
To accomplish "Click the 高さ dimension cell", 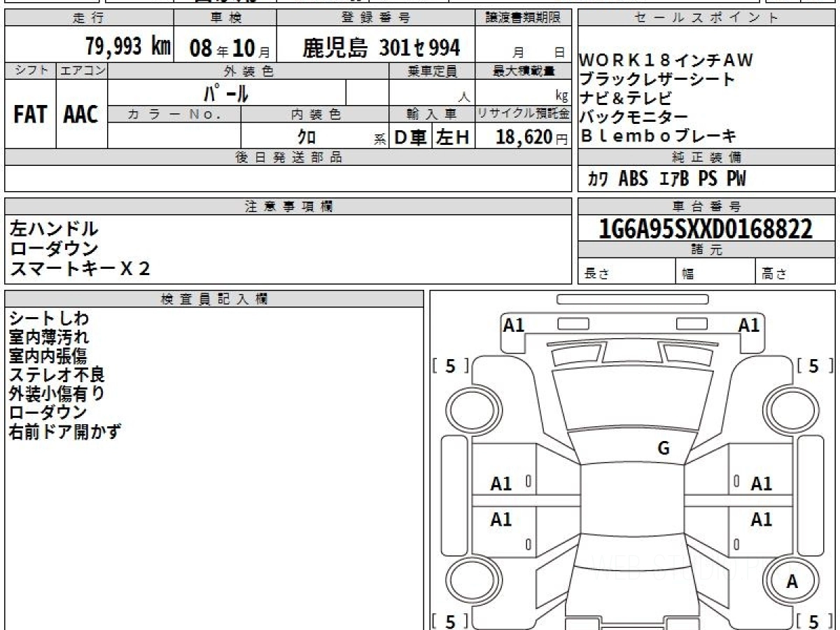I will coord(795,271).
